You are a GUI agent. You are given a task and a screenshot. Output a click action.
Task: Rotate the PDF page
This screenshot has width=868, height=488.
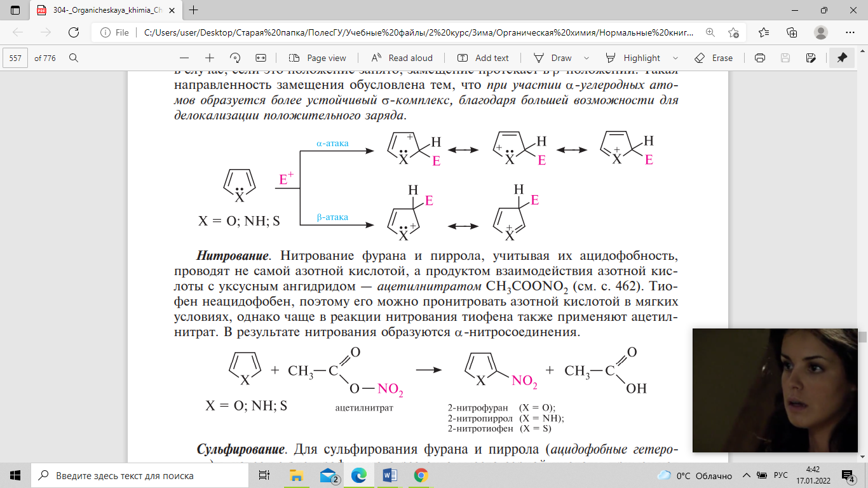coord(234,58)
